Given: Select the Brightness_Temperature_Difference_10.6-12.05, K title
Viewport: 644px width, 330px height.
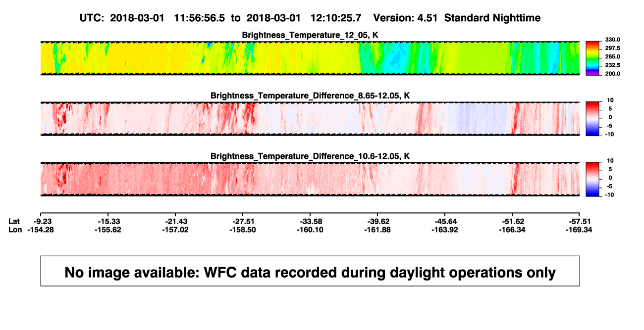Looking at the screenshot, I should point(310,156).
